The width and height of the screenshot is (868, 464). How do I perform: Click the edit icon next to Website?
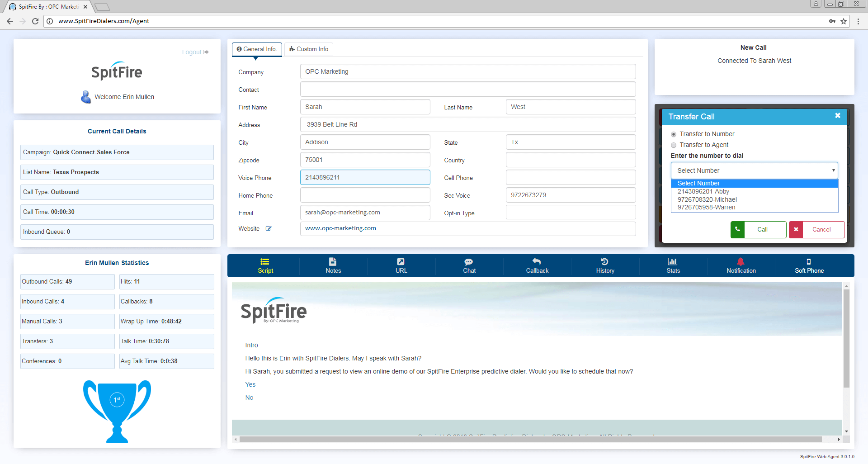click(269, 228)
